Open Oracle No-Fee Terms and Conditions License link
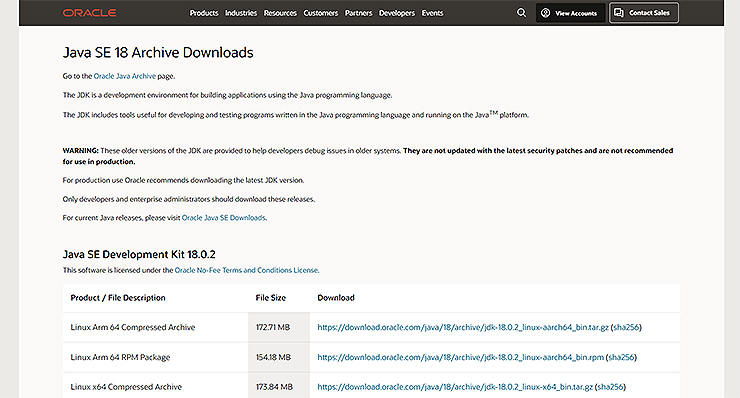Screen dimensions: 740x398 pyautogui.click(x=246, y=270)
